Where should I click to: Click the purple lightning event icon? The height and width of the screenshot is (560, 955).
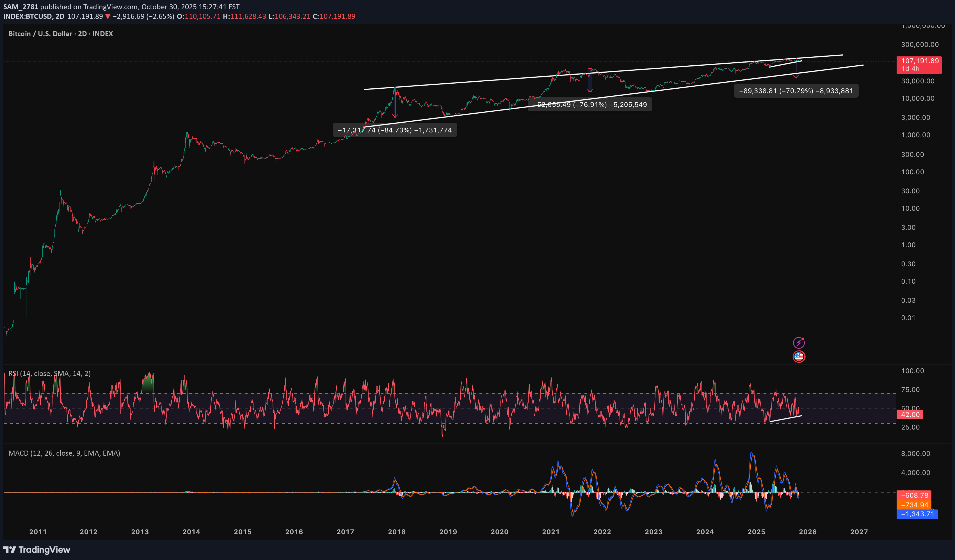799,343
